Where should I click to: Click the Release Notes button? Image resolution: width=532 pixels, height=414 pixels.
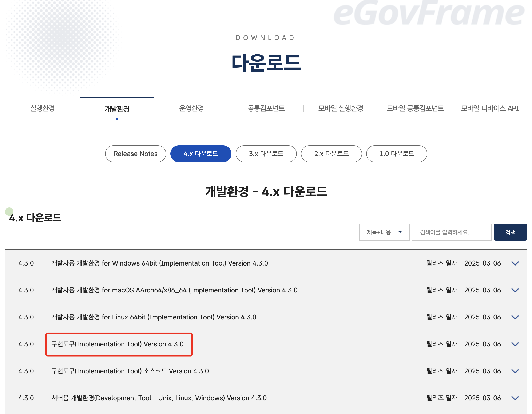135,153
